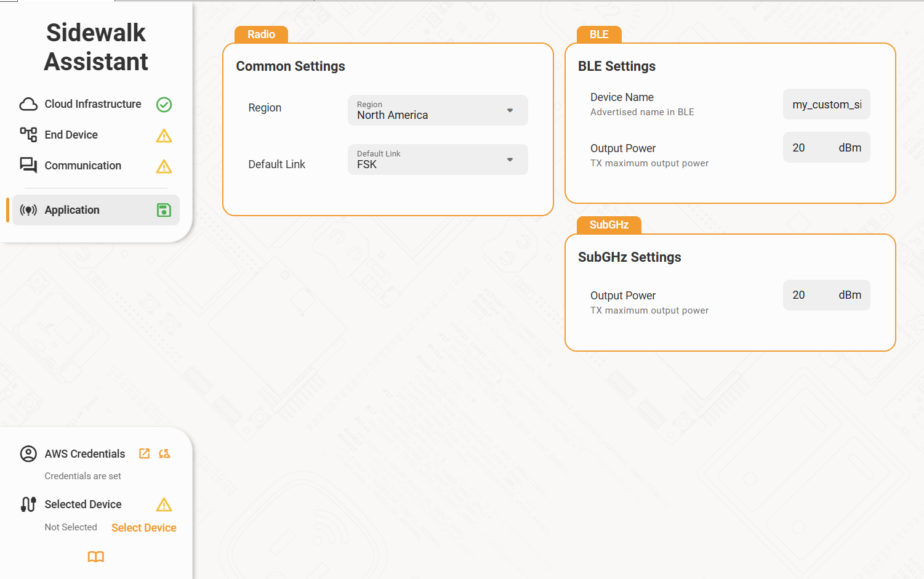Click the warning triangle beside Selected Device
924x579 pixels.
(x=164, y=505)
